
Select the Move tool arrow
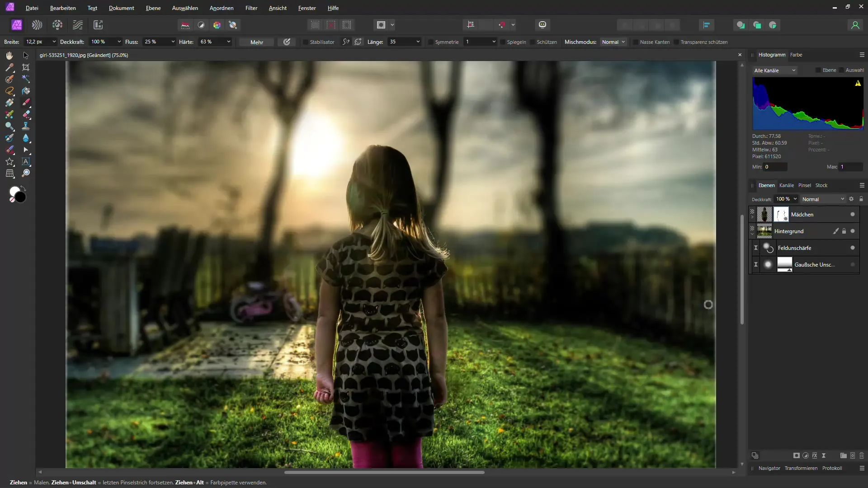point(26,56)
